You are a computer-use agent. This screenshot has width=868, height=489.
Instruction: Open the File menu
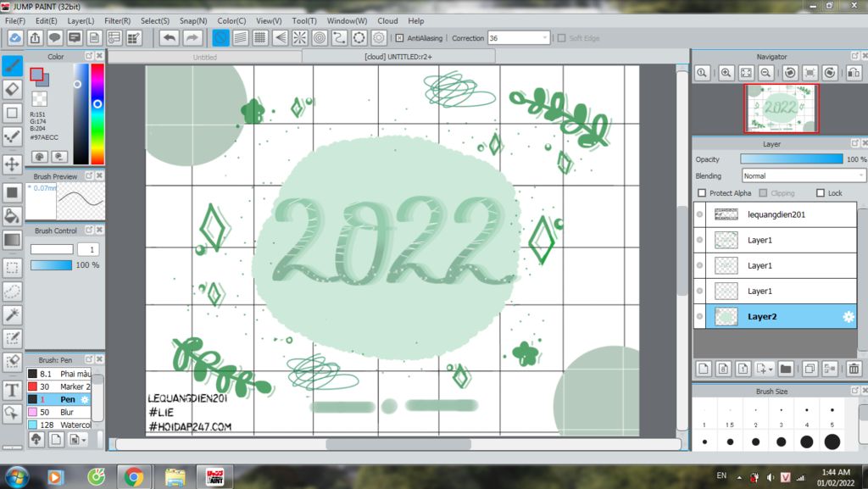[x=15, y=20]
